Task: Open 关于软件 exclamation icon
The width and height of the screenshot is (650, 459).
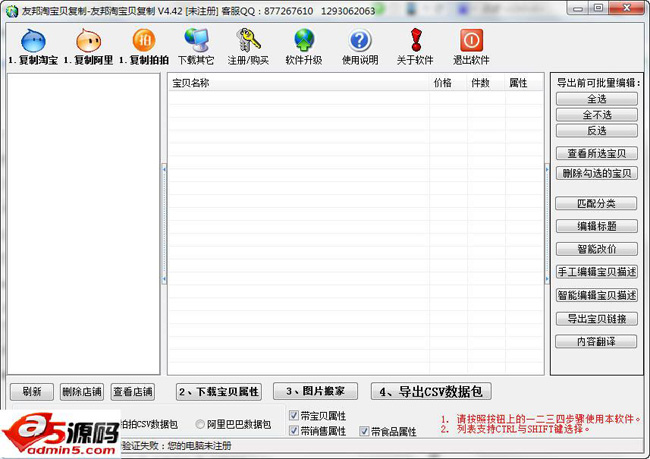Action: (416, 40)
